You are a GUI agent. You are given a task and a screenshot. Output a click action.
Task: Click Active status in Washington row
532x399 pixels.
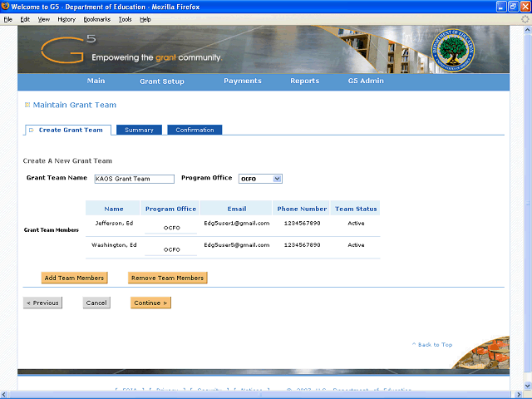(356, 245)
